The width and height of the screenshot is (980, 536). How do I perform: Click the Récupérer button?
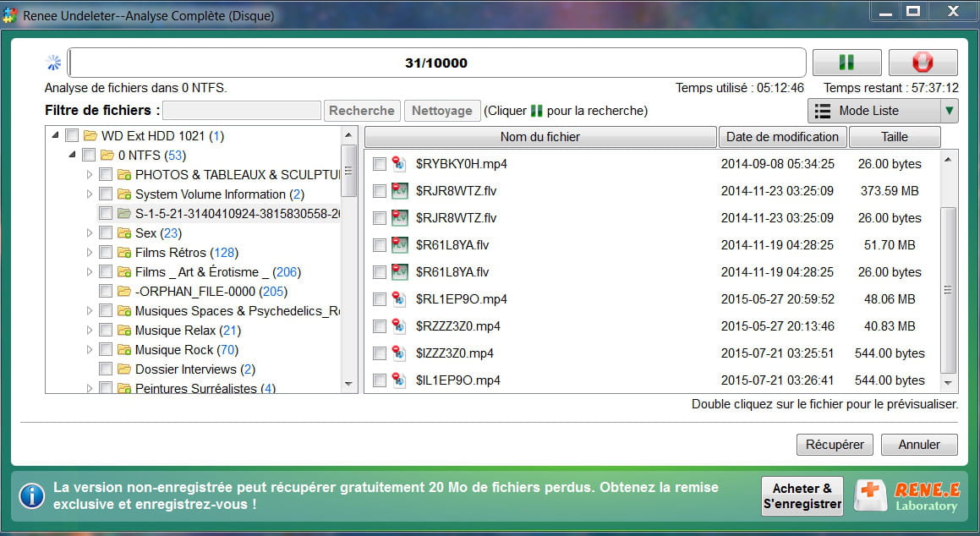835,445
